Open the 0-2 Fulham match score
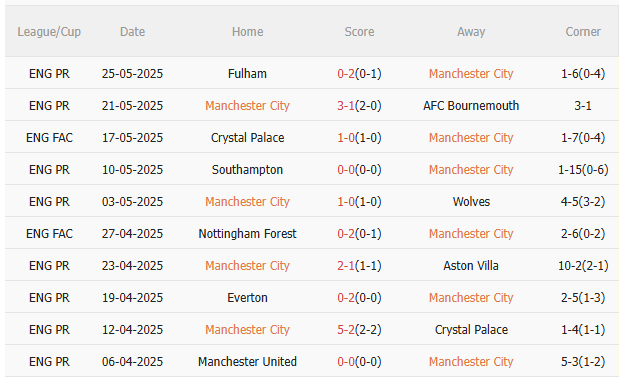 [x=359, y=74]
